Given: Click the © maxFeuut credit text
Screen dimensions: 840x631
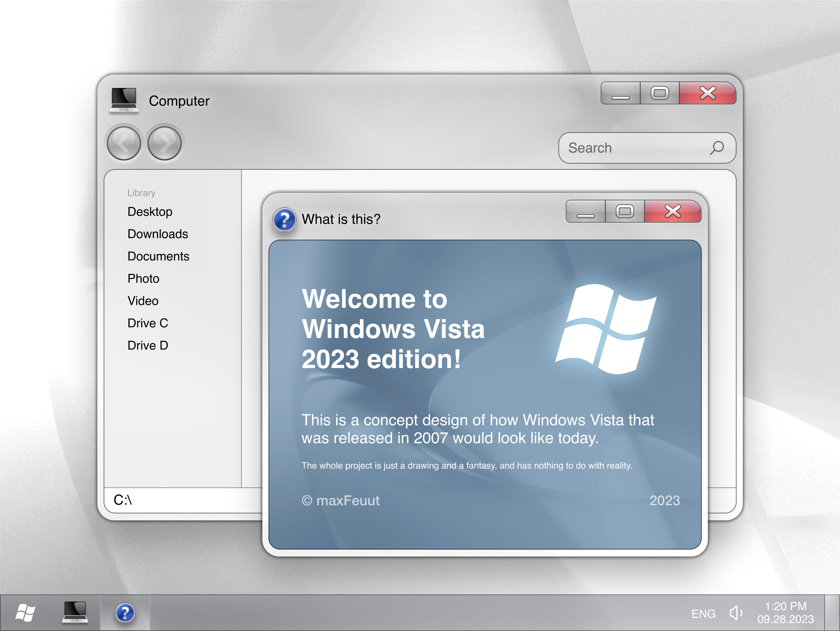Looking at the screenshot, I should tap(341, 500).
